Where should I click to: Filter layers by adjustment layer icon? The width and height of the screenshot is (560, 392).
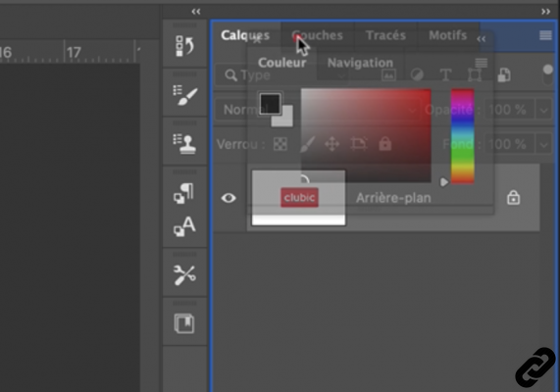coord(417,75)
